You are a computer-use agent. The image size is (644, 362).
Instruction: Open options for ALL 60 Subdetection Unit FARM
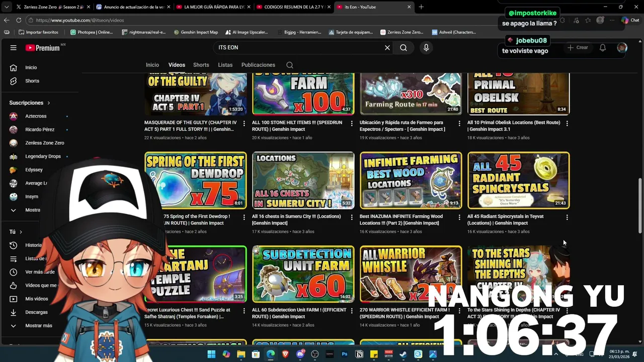(352, 311)
